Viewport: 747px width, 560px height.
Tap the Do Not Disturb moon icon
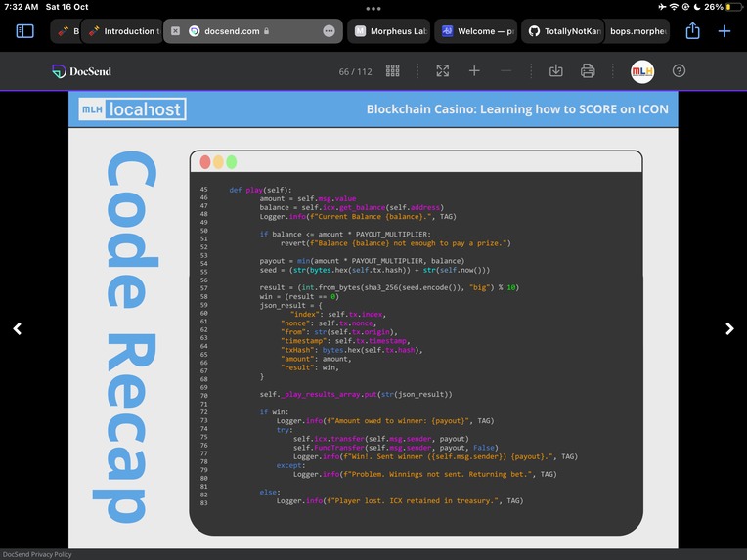(697, 7)
